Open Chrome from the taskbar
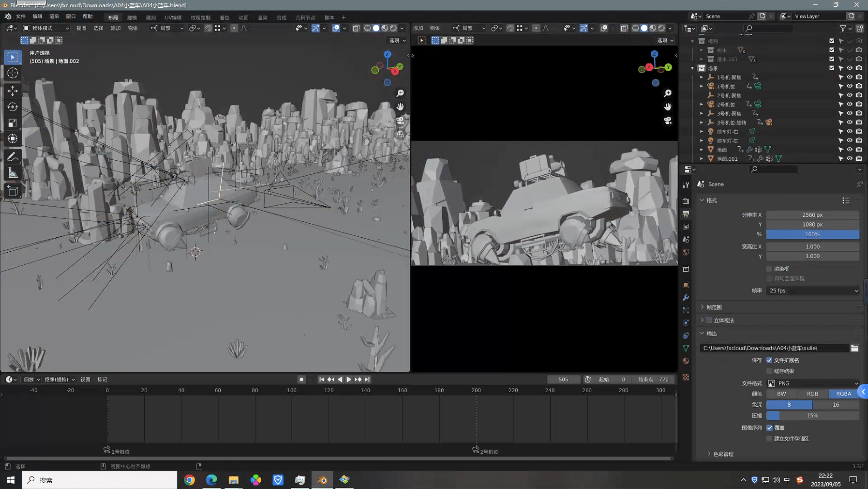Viewport: 868px width, 489px height. 189,480
